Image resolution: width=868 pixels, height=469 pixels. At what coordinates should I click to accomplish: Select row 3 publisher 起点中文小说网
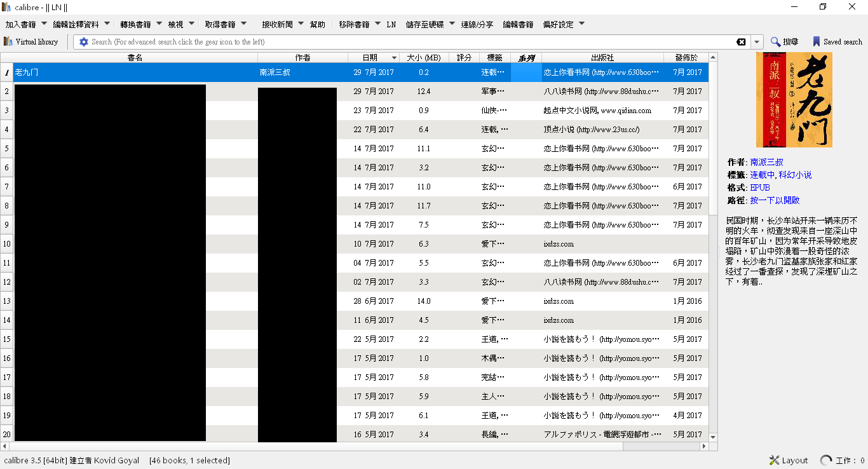click(602, 111)
